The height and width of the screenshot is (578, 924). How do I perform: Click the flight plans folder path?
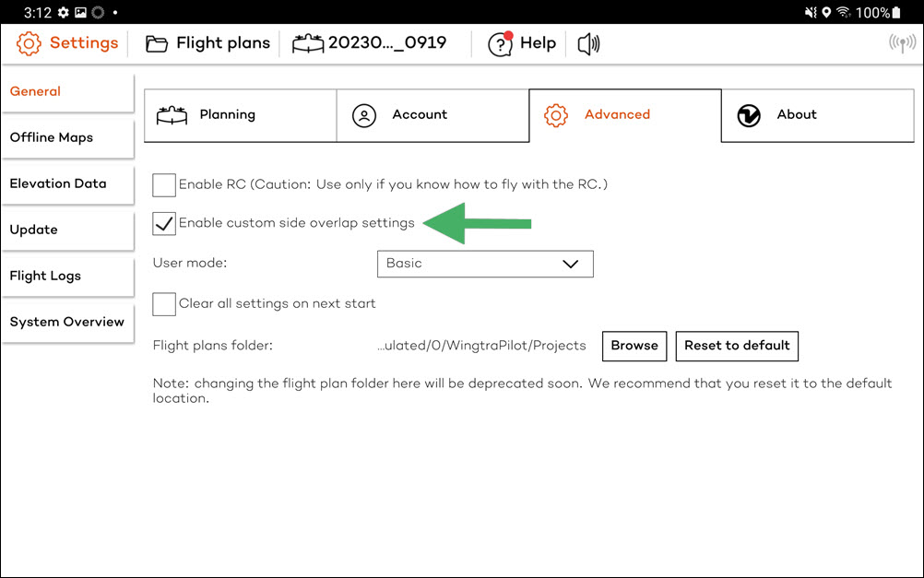coord(481,346)
